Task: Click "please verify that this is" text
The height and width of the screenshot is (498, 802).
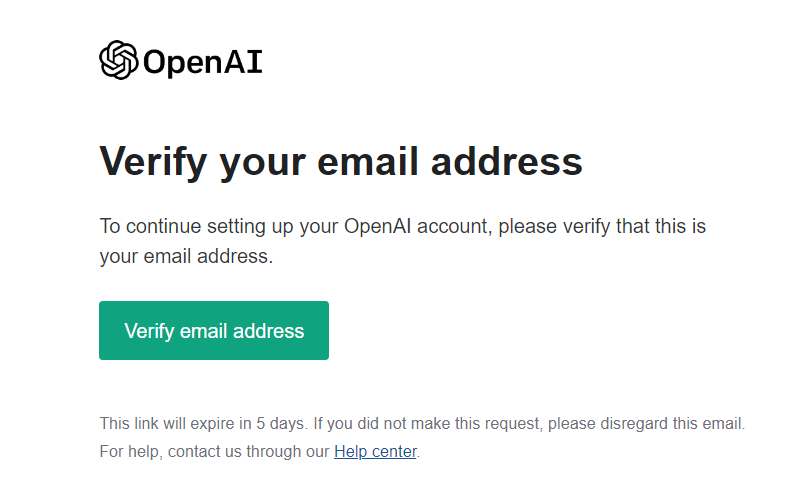Action: point(602,226)
